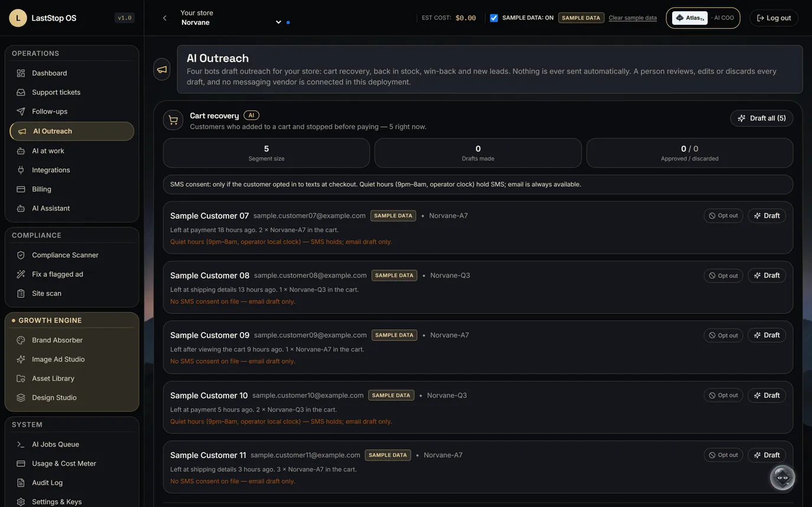Click Clear sample data link
The height and width of the screenshot is (507, 812).
click(632, 18)
